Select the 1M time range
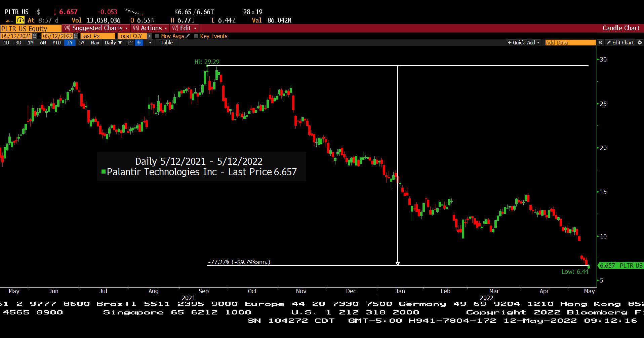Image resolution: width=644 pixels, height=338 pixels. (31, 43)
